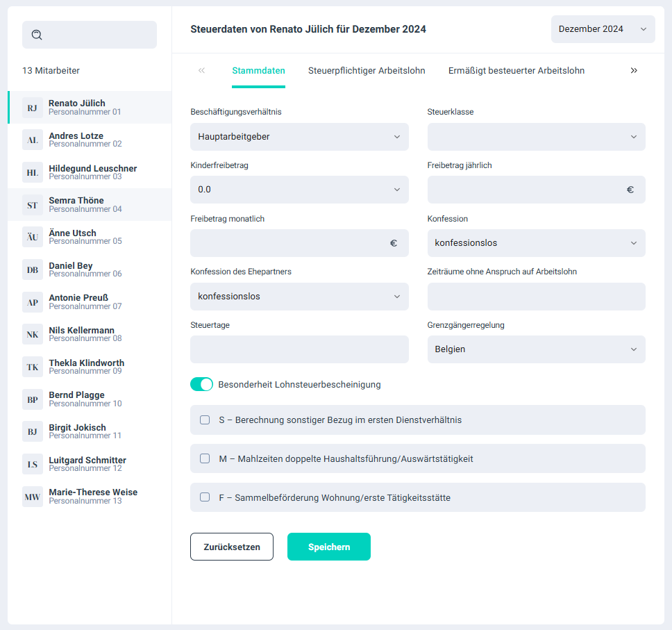Check F – Sammelbeförderung checkbox
Screen dimensions: 672x630
click(205, 497)
